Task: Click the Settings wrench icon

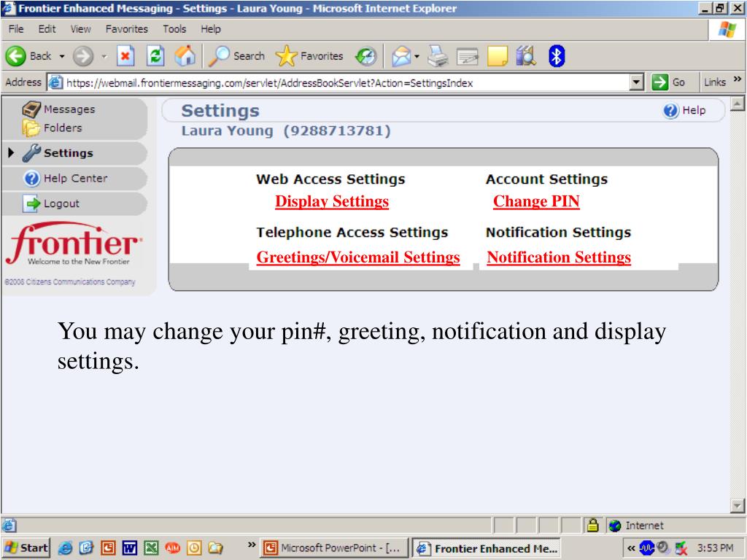Action: point(32,153)
